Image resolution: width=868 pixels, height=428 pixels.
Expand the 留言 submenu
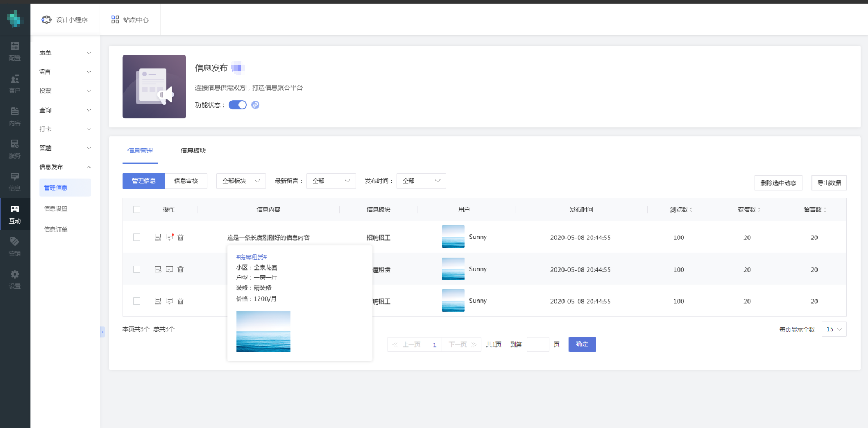(x=65, y=72)
